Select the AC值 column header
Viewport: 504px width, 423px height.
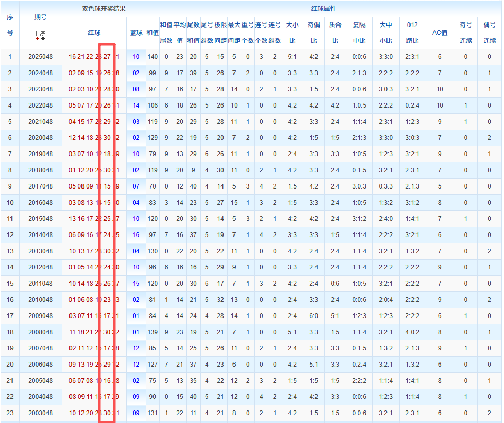pos(440,32)
